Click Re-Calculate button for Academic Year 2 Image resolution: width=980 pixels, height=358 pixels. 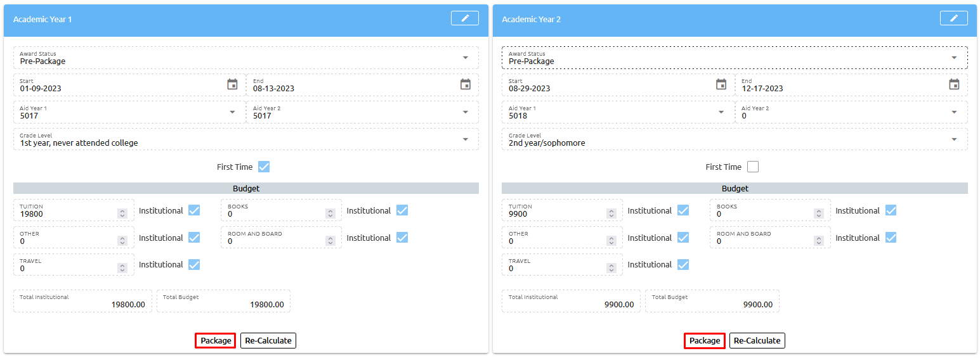tap(757, 341)
